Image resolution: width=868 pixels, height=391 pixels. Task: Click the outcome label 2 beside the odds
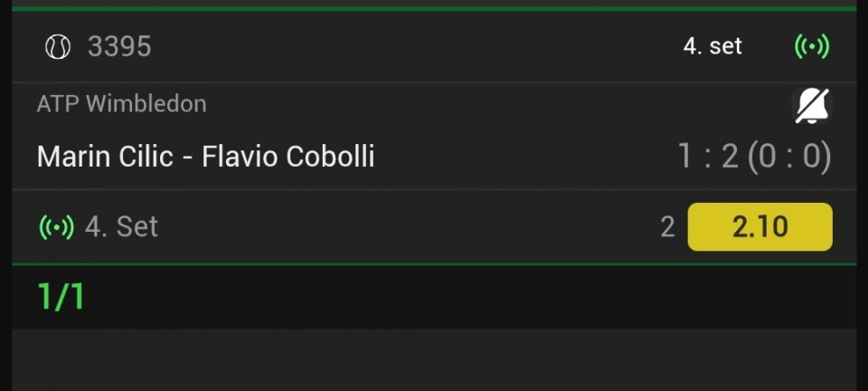pos(667,227)
